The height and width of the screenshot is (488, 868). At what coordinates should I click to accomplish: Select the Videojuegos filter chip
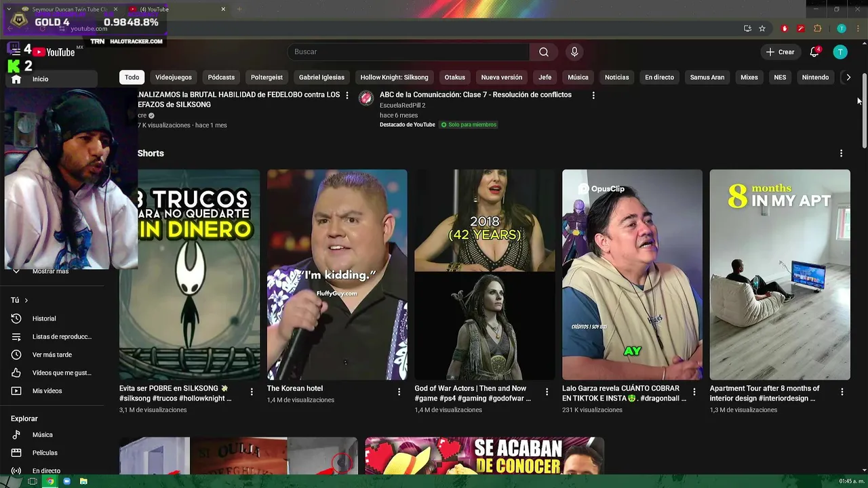click(x=174, y=77)
